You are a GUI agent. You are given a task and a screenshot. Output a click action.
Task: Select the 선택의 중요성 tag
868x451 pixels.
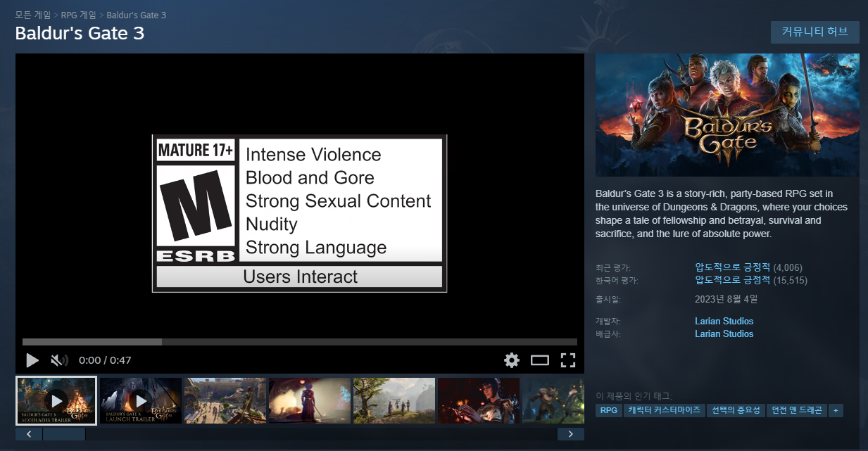tap(736, 410)
